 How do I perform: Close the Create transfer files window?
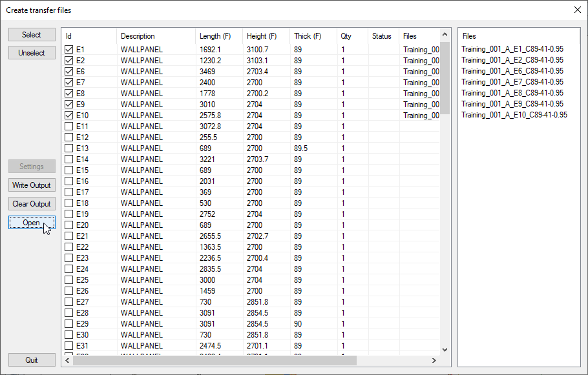tap(577, 10)
